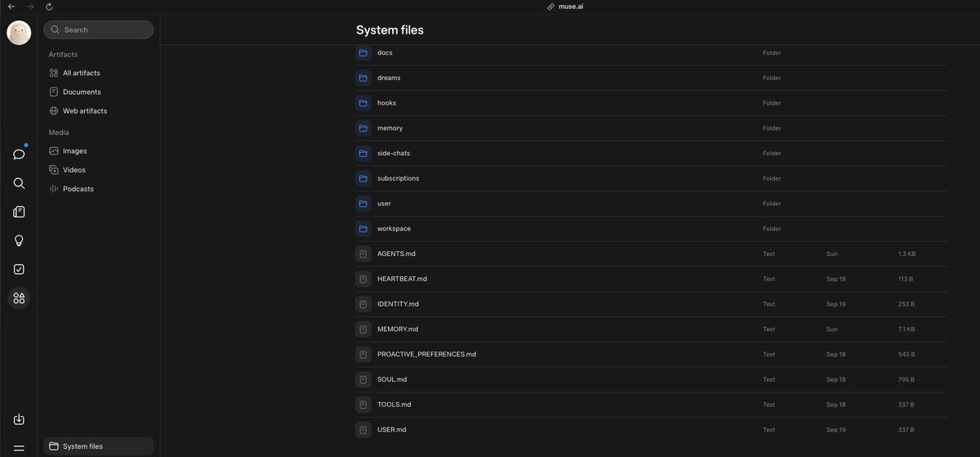Click the side-chats folder icon
This screenshot has width=980, height=457.
[363, 153]
